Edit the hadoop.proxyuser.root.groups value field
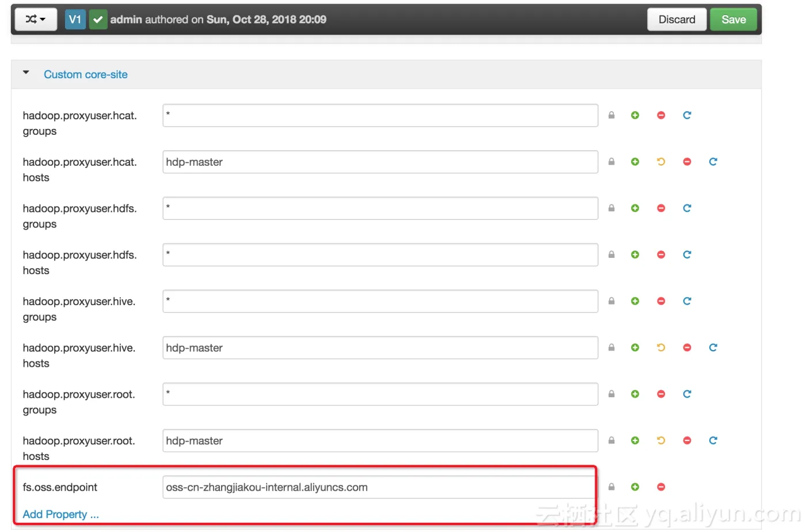806x532 pixels. click(380, 394)
